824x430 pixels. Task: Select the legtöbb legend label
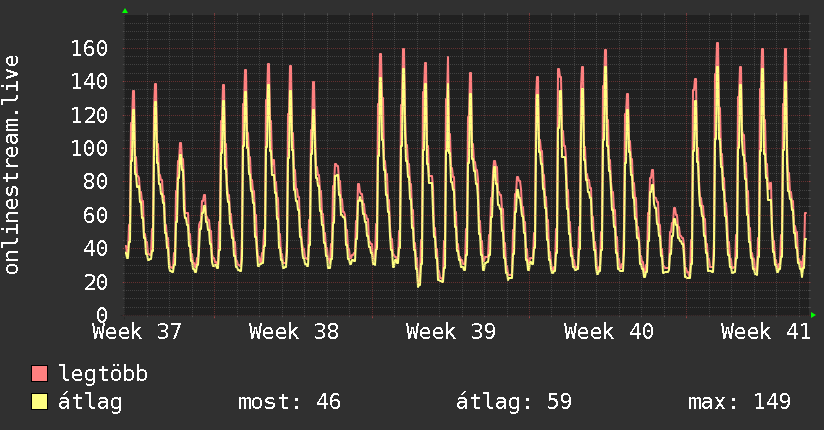pos(103,374)
